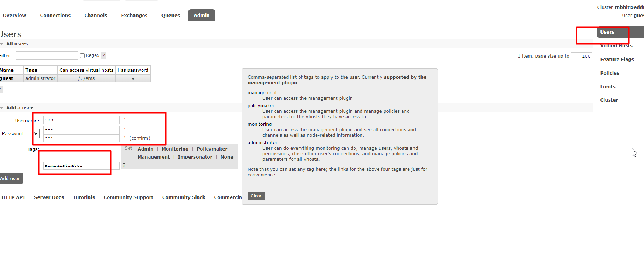Click the 'Can access virtual hosts' header
This screenshot has height=267, width=644.
click(x=86, y=70)
